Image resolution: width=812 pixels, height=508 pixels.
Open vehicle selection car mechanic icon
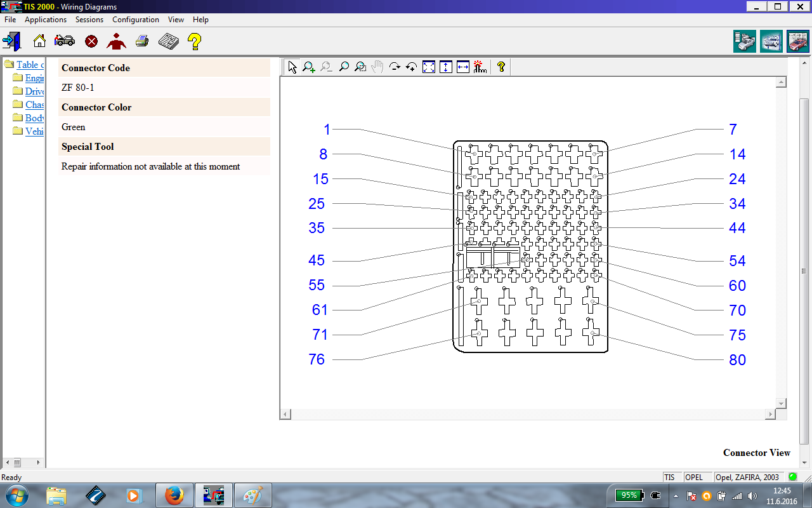coord(65,42)
